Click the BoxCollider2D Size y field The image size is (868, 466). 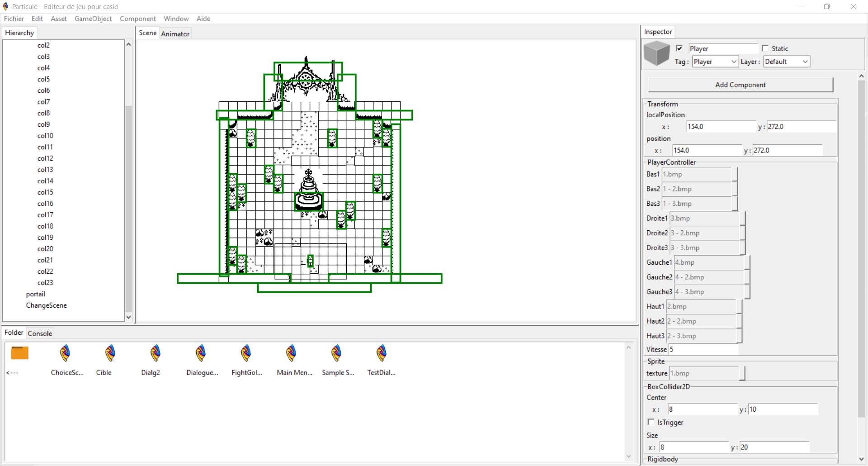(x=774, y=447)
